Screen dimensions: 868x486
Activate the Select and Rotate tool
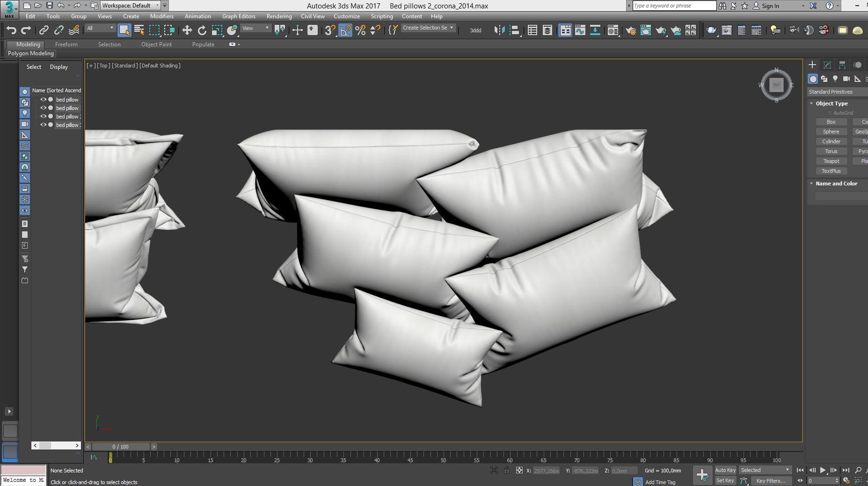pyautogui.click(x=202, y=30)
